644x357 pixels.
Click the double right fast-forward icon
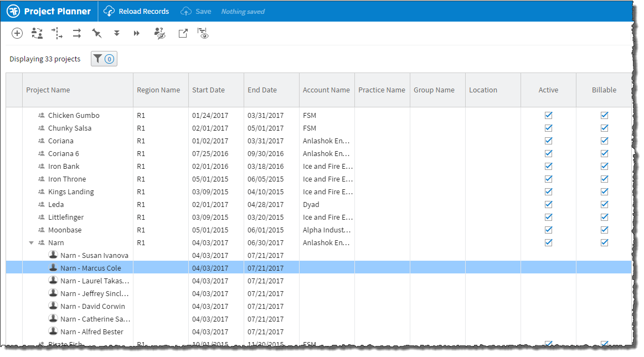point(137,34)
